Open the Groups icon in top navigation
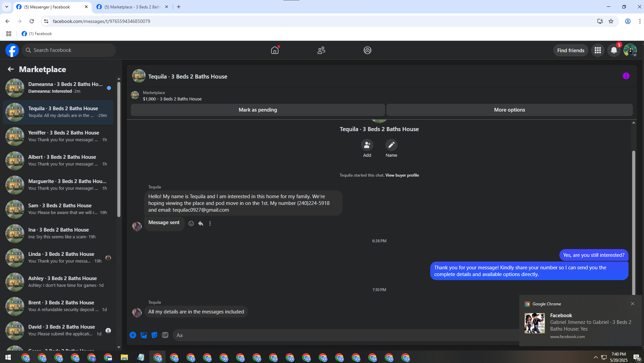The image size is (644, 363). pyautogui.click(x=368, y=50)
